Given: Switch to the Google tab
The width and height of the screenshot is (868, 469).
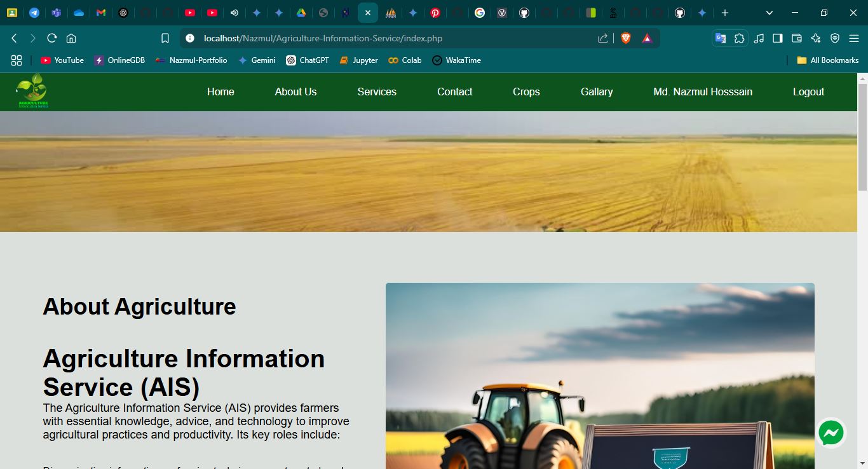Looking at the screenshot, I should (480, 13).
